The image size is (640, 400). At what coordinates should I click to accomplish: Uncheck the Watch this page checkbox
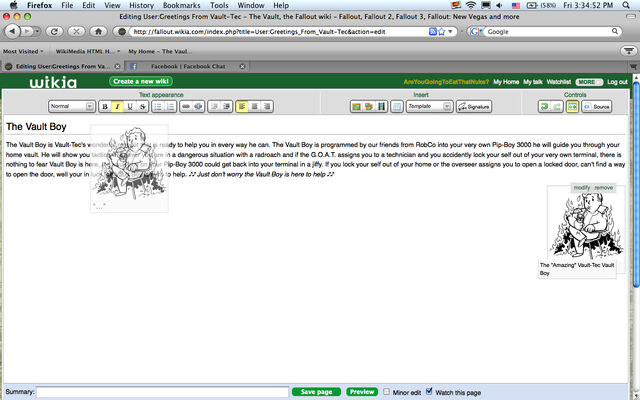tap(429, 391)
